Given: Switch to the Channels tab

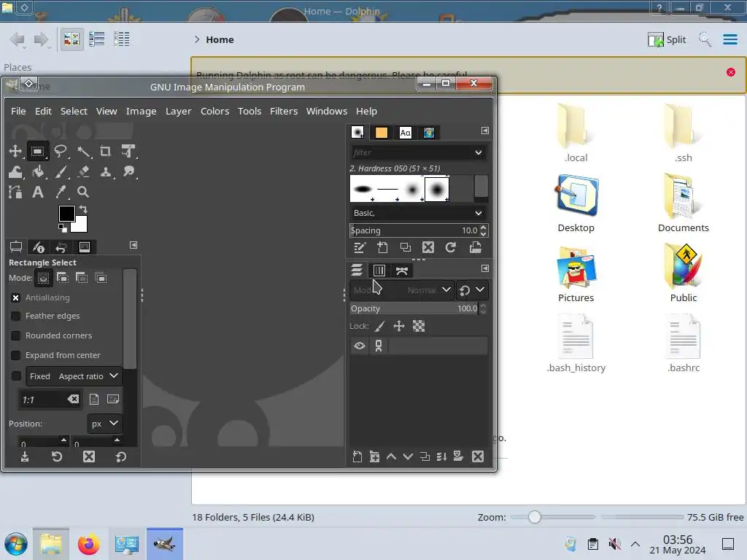Looking at the screenshot, I should point(379,271).
